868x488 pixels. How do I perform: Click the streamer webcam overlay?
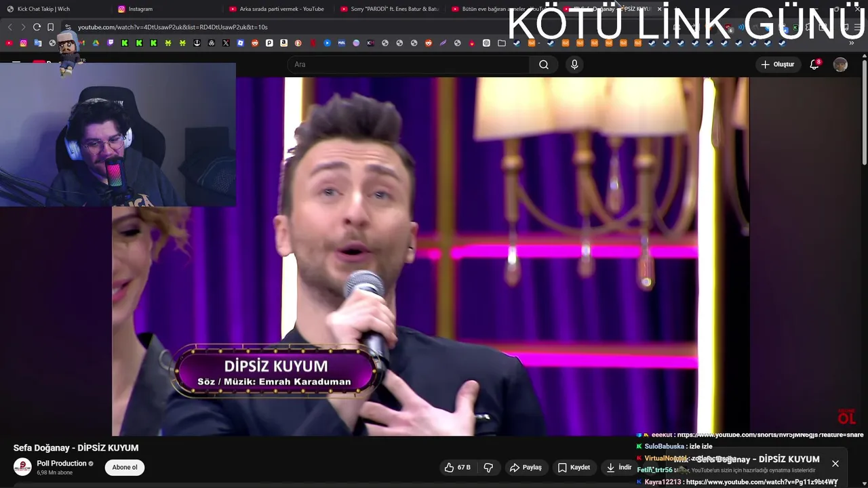pyautogui.click(x=118, y=134)
